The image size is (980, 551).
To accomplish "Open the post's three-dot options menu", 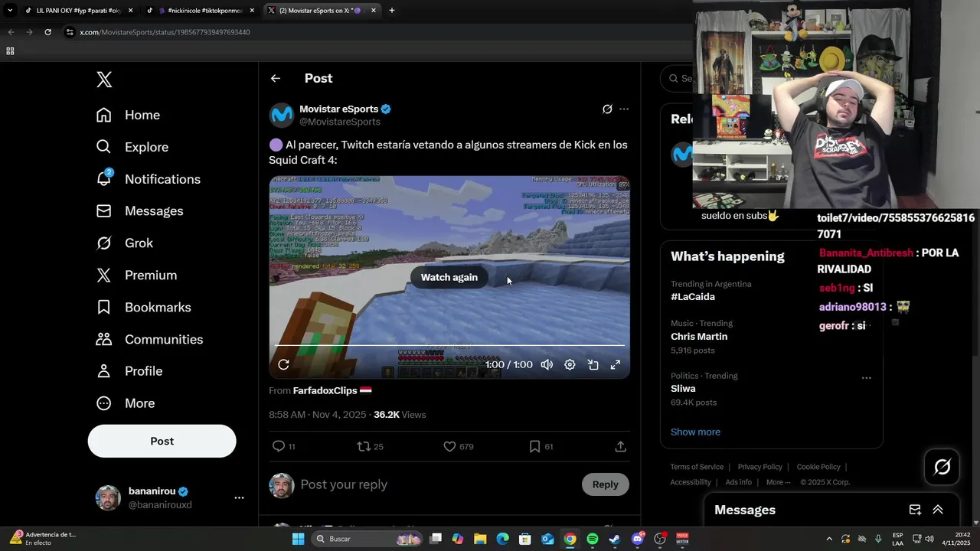I will point(624,109).
